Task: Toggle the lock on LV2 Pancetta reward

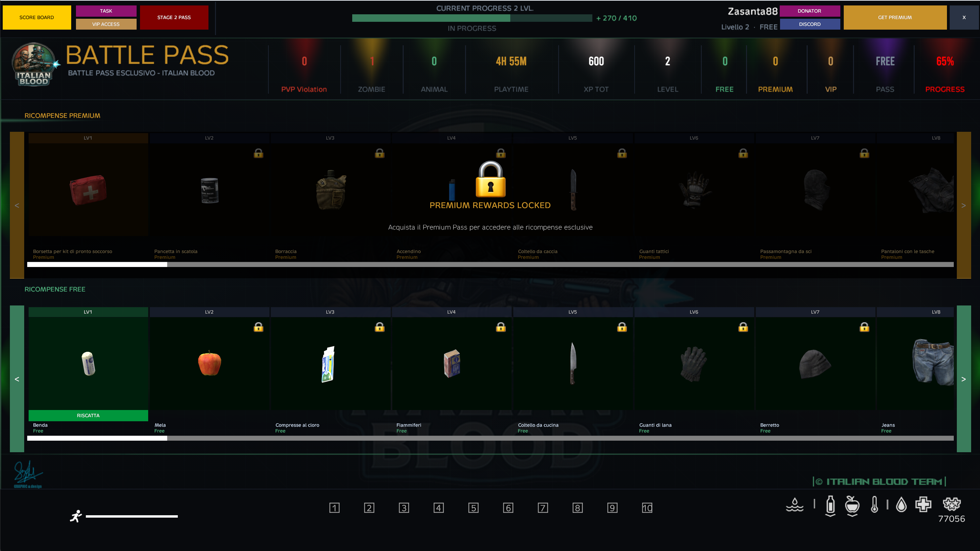Action: (x=258, y=154)
